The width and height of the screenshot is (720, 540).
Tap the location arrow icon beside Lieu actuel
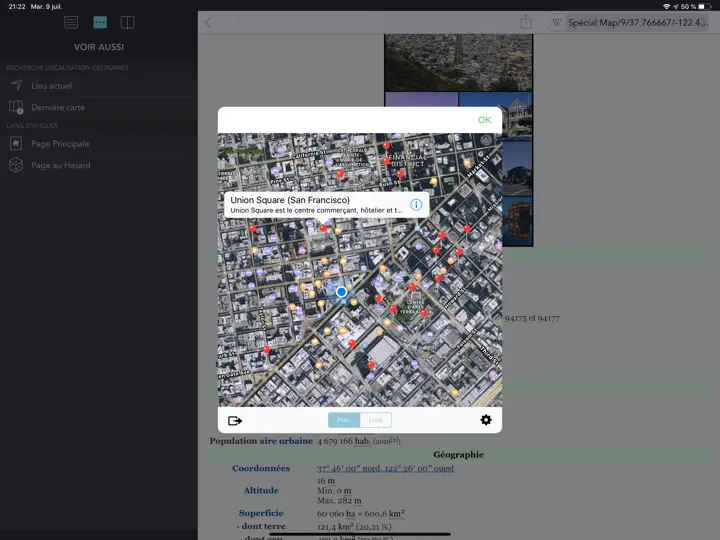(x=16, y=85)
